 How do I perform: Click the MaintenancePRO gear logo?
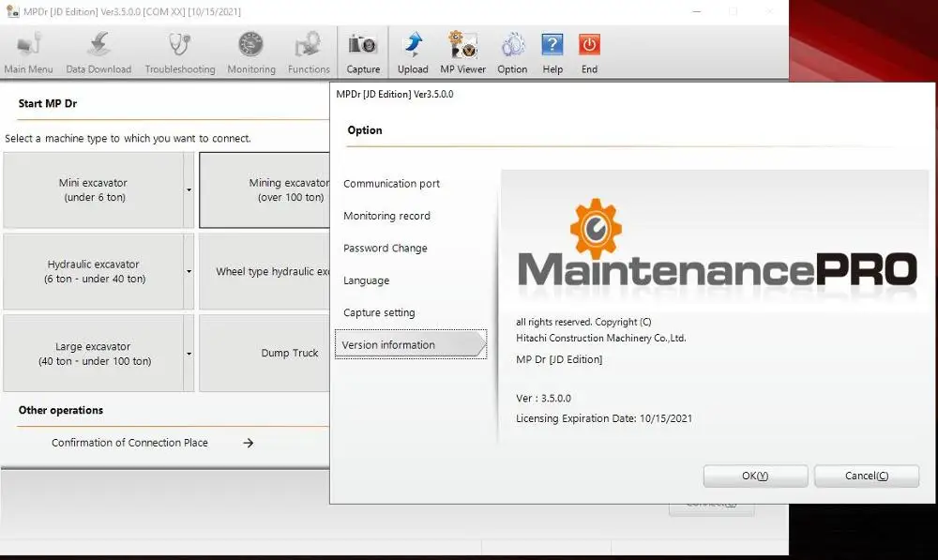[x=596, y=228]
